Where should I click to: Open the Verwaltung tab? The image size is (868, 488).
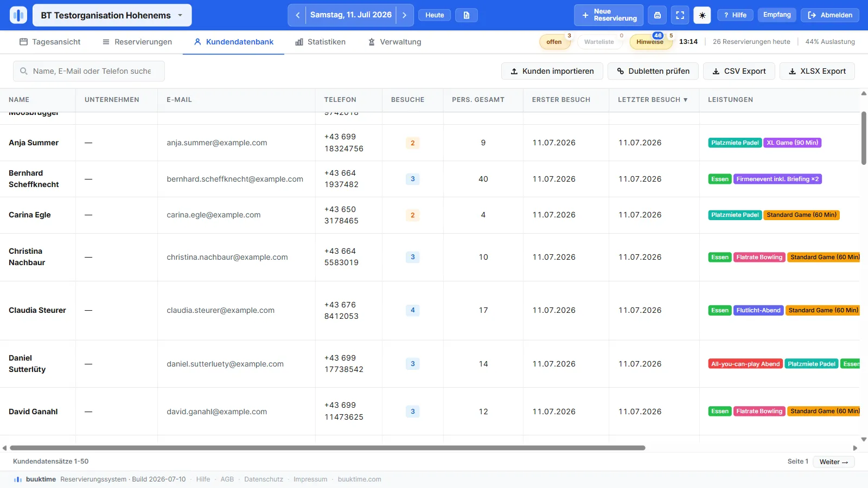coord(394,42)
